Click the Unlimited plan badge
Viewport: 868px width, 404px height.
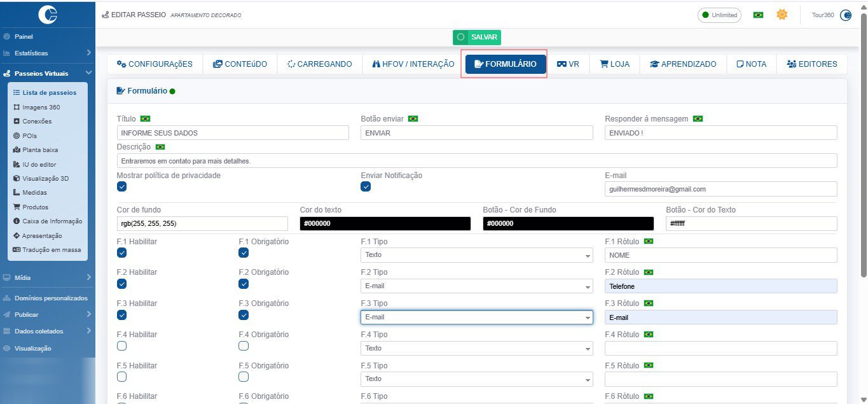pyautogui.click(x=719, y=15)
